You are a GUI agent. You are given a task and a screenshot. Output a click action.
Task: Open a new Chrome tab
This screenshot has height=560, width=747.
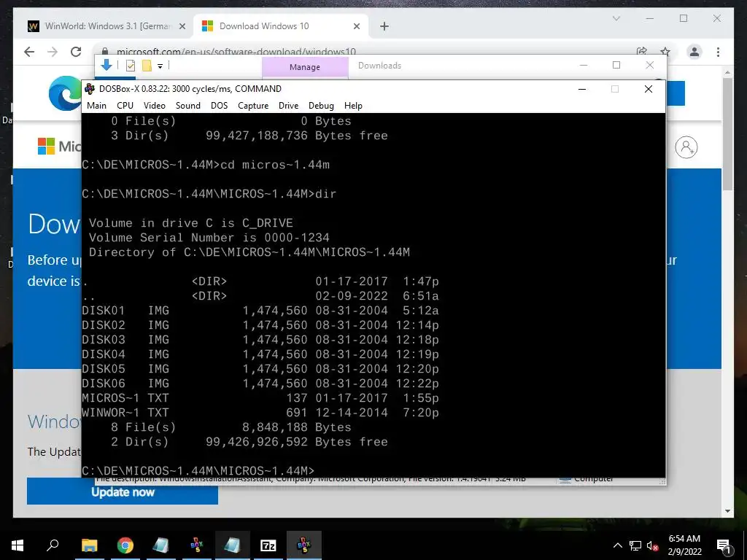coord(384,26)
